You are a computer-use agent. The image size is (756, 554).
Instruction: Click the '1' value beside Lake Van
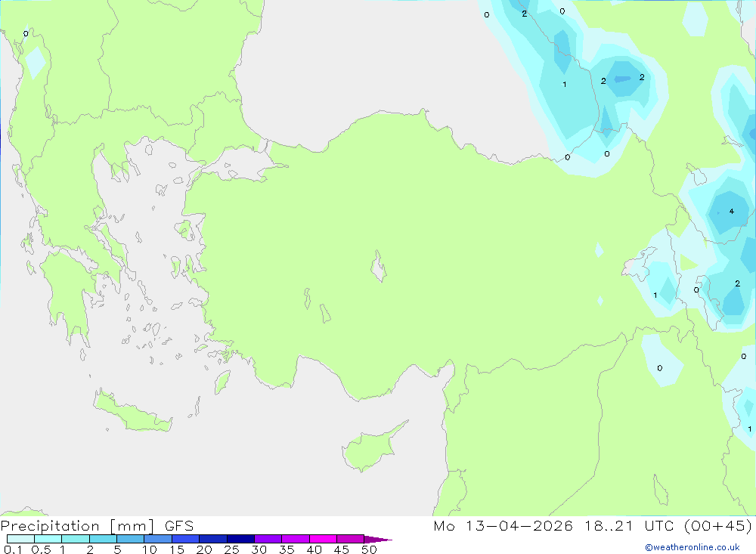(x=655, y=295)
